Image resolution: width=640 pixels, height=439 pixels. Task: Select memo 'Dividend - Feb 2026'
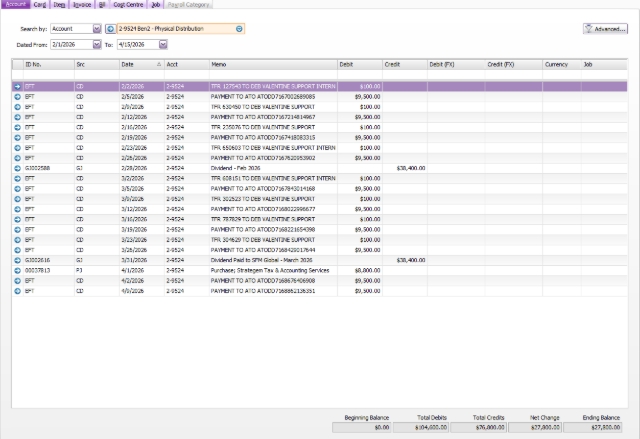(236, 168)
